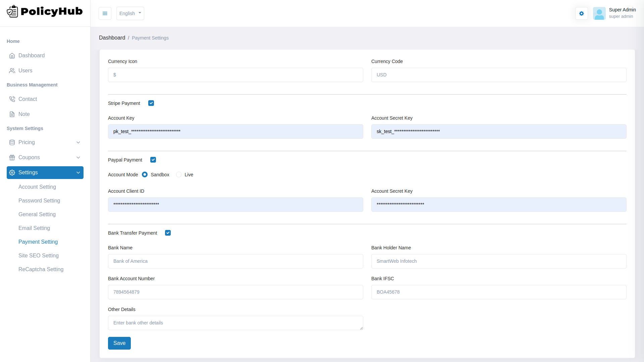The width and height of the screenshot is (644, 362).
Task: Select the Sandbox account mode radio button
Action: tap(145, 175)
